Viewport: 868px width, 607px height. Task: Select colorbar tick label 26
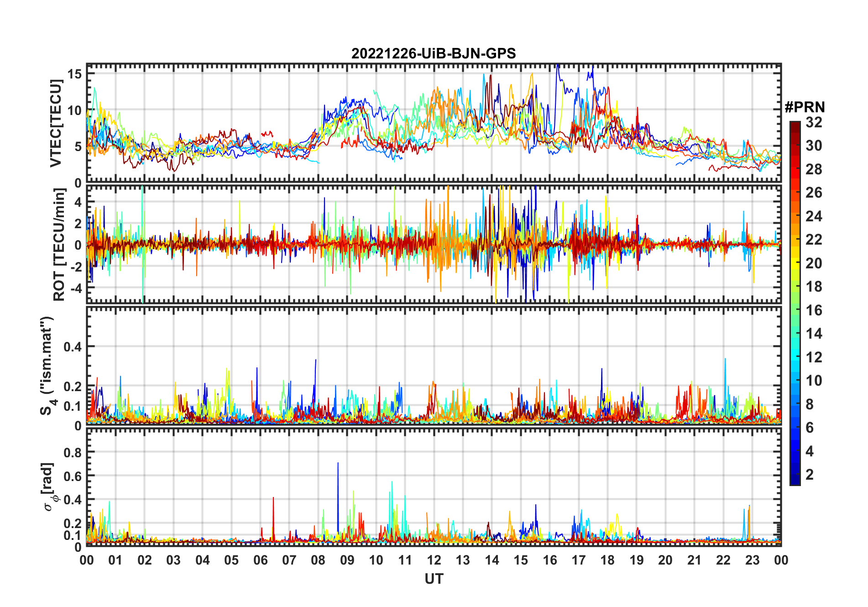[814, 193]
